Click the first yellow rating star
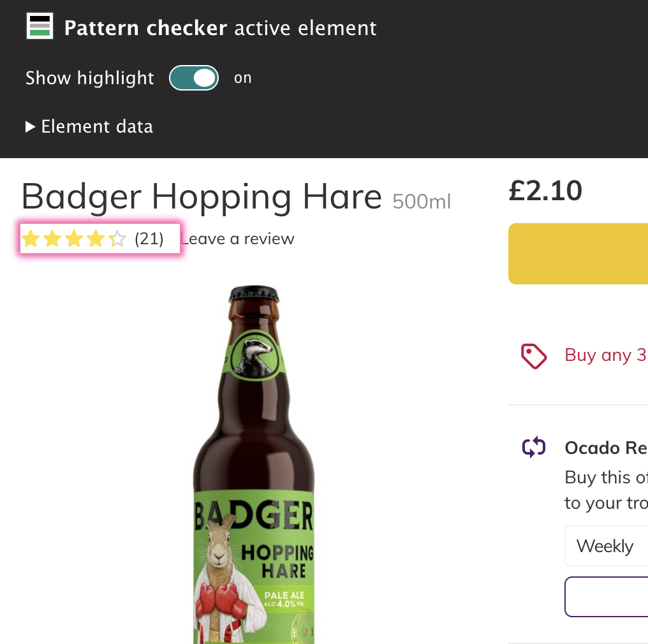648x644 pixels. click(31, 239)
